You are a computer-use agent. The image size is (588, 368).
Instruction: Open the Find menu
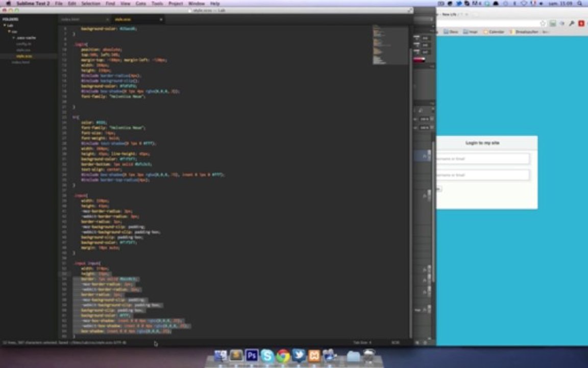pos(110,4)
